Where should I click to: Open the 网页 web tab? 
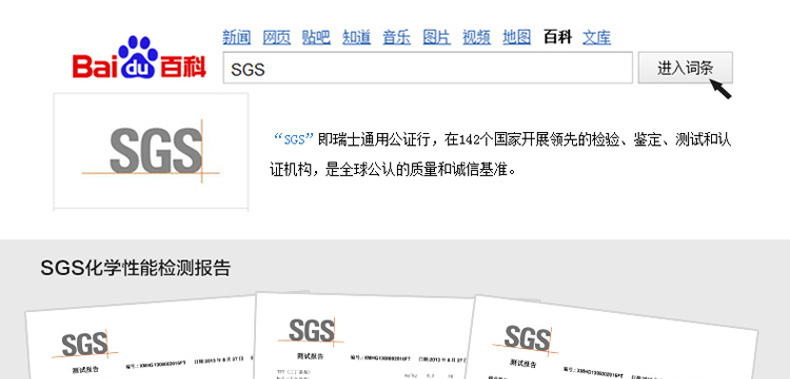pos(277,37)
